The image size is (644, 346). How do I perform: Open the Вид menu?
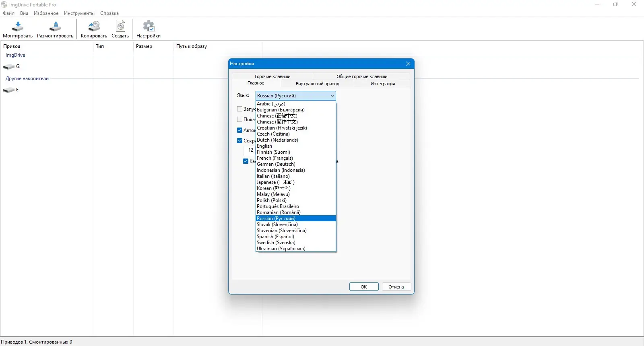(24, 13)
